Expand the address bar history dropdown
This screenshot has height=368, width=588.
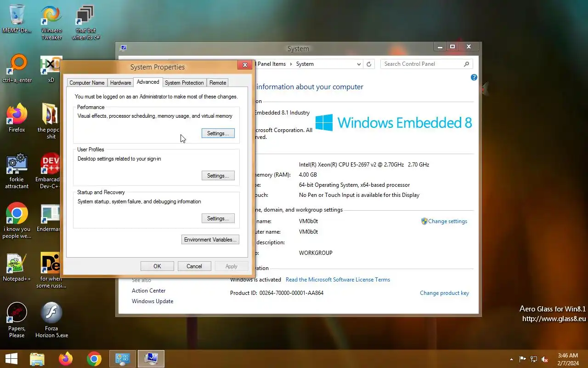tap(359, 64)
